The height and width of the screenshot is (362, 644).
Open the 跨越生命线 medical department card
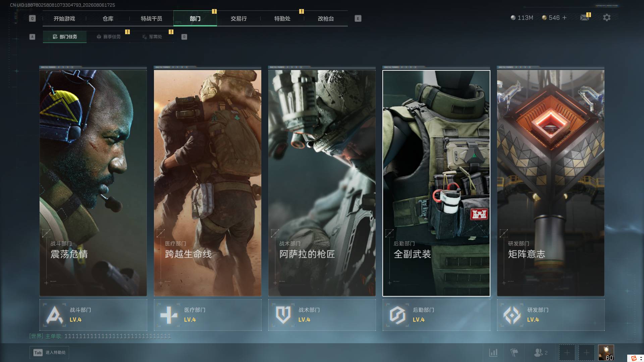click(x=208, y=183)
